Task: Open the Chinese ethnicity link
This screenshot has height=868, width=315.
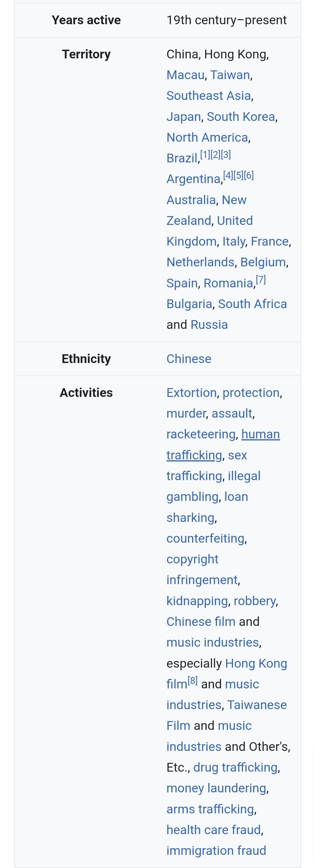Action: (x=189, y=359)
